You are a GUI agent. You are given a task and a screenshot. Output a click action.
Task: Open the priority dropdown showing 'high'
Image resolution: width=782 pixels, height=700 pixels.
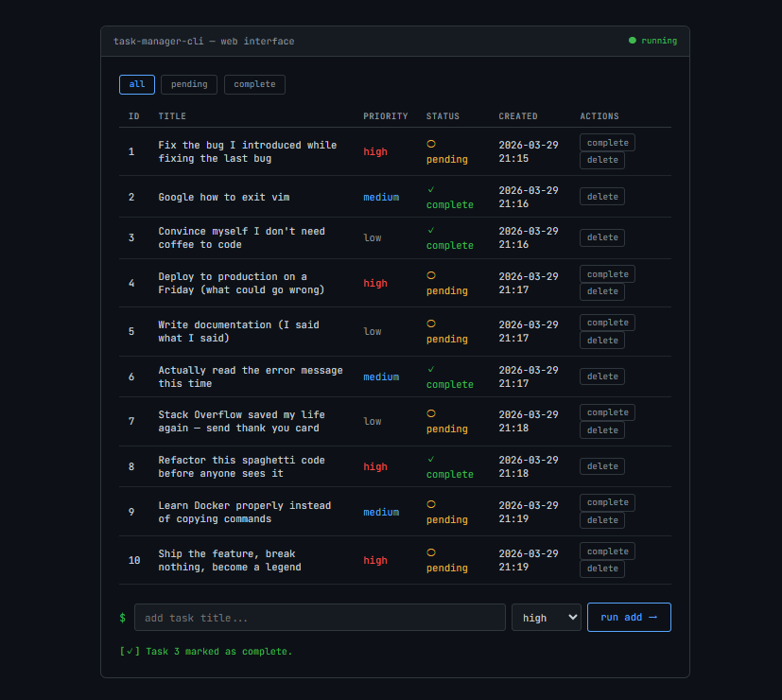pyautogui.click(x=546, y=617)
